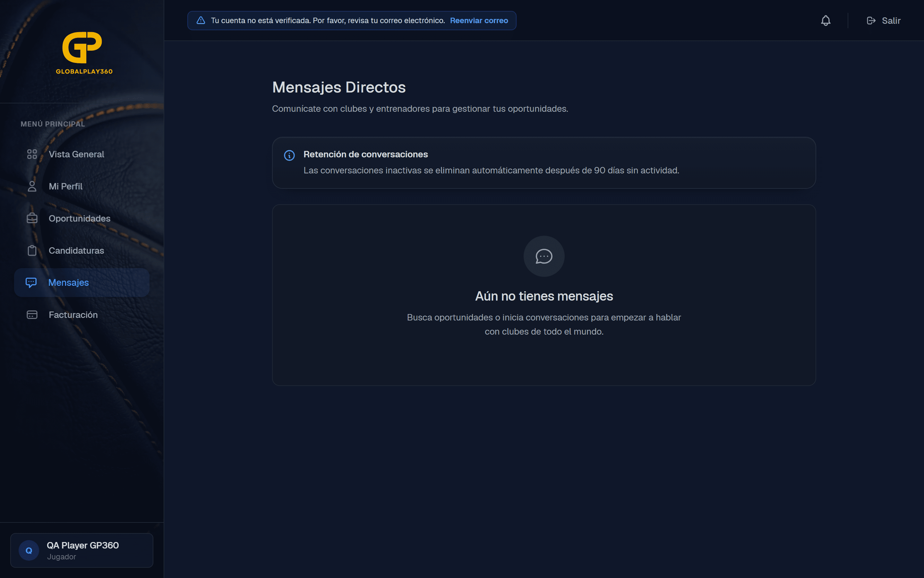This screenshot has height=578, width=924.
Task: Open the Oportunidades section
Action: click(82, 218)
